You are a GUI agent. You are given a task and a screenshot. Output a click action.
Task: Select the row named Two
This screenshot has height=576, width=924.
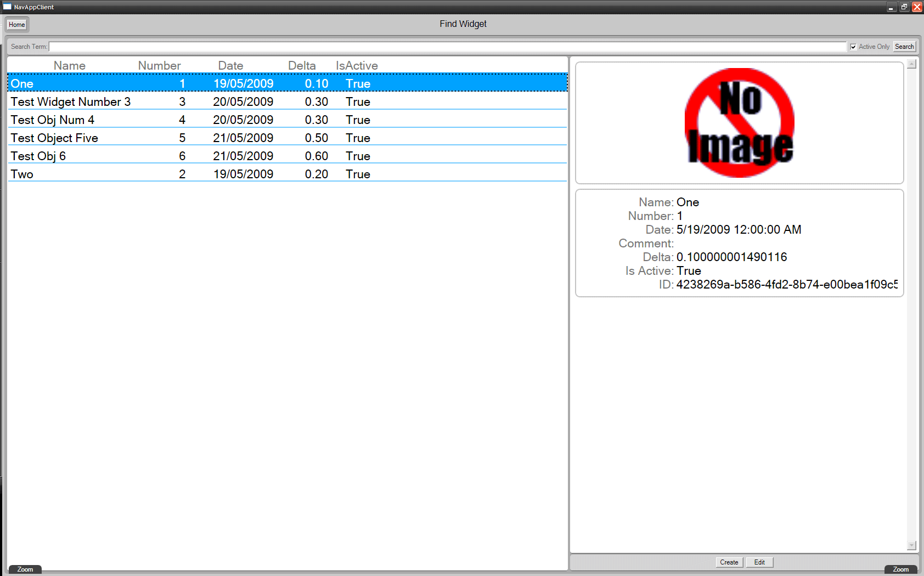tap(22, 174)
